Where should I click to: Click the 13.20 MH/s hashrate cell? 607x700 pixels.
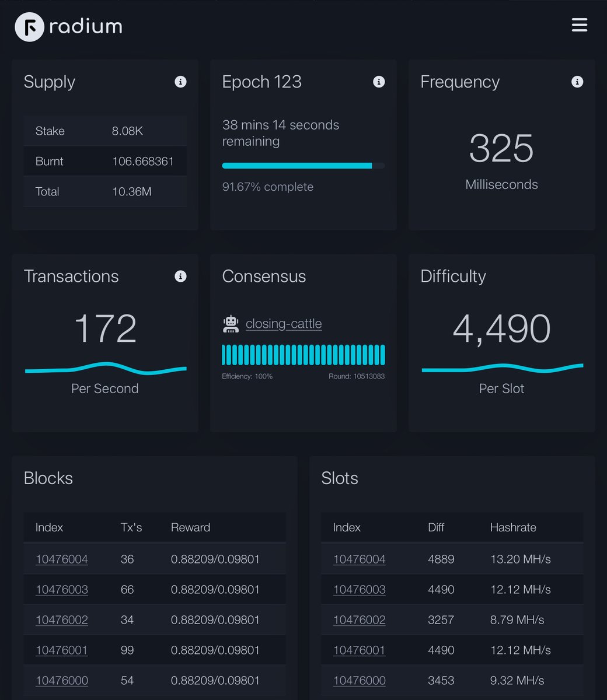pos(521,559)
